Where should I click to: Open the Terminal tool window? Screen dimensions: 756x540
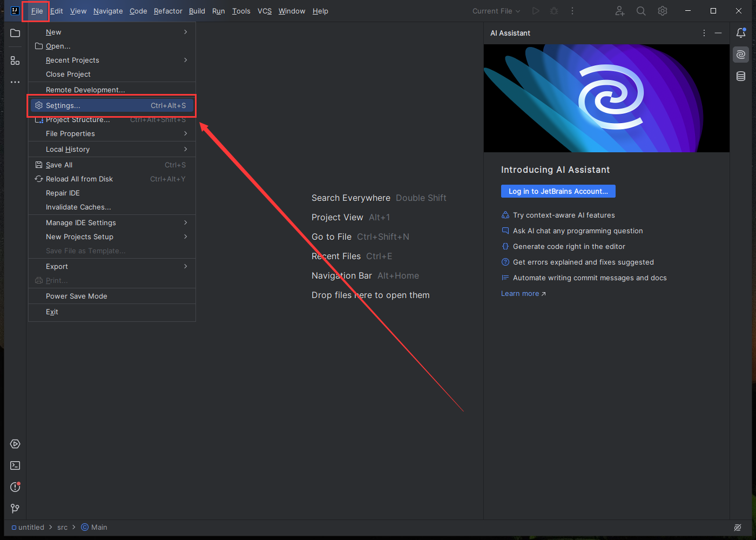click(15, 465)
